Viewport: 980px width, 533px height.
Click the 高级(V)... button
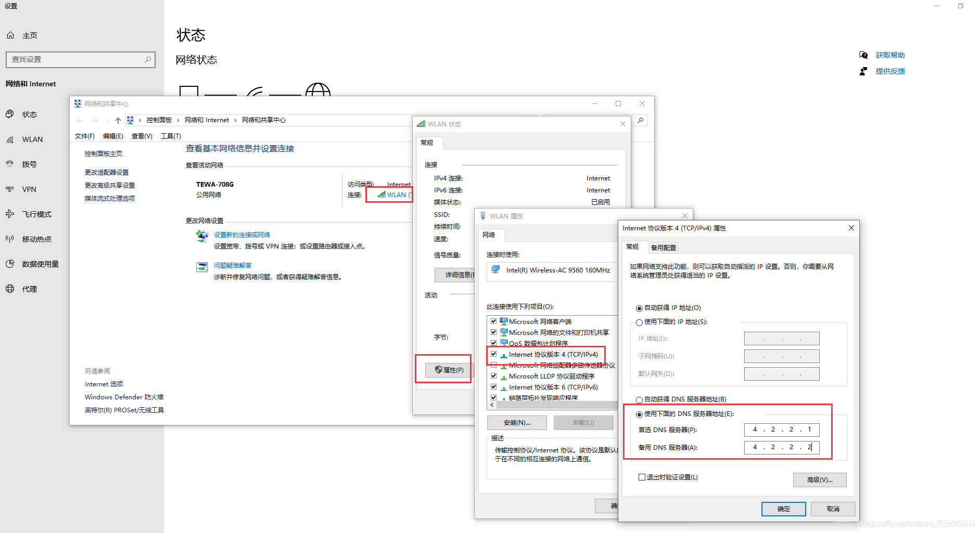coord(820,480)
